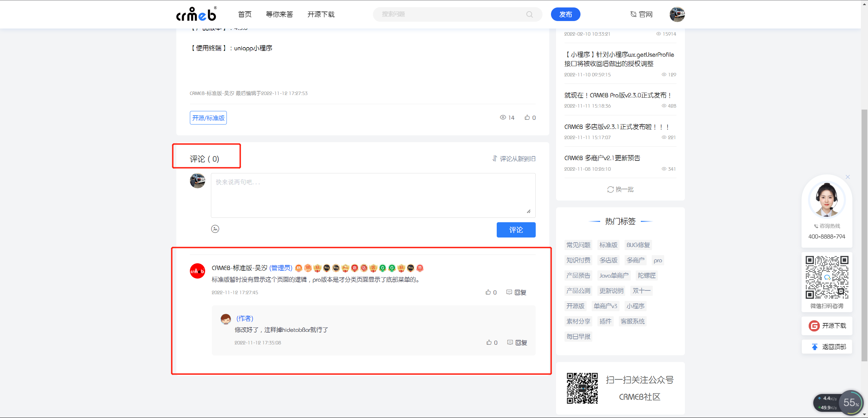Image resolution: width=868 pixels, height=418 pixels.
Task: Click the CRMEB logo
Action: pos(197,14)
